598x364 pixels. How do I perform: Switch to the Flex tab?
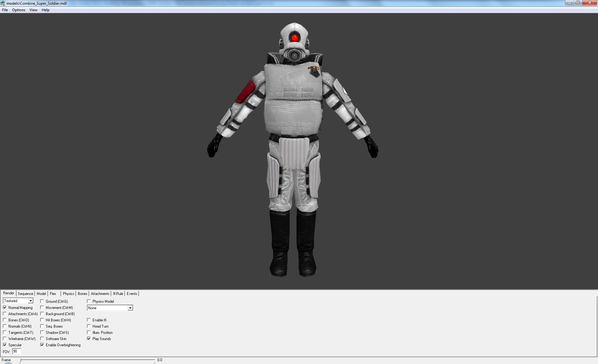pyautogui.click(x=53, y=294)
